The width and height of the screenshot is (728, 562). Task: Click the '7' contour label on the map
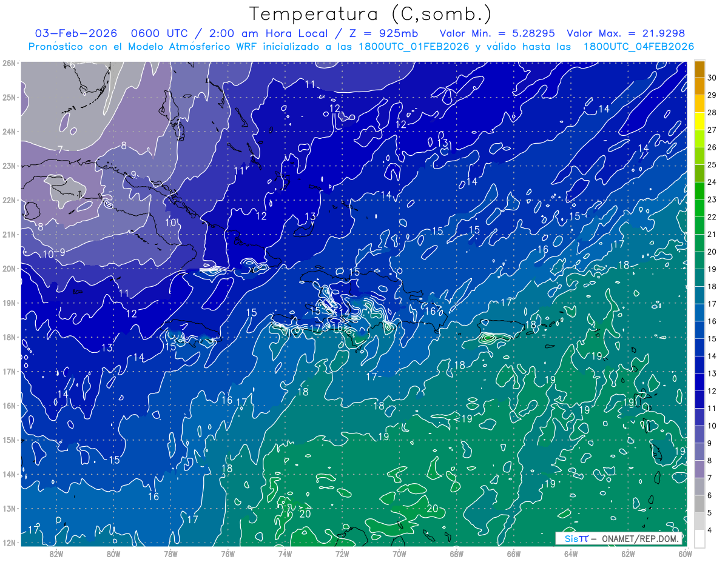pos(60,149)
